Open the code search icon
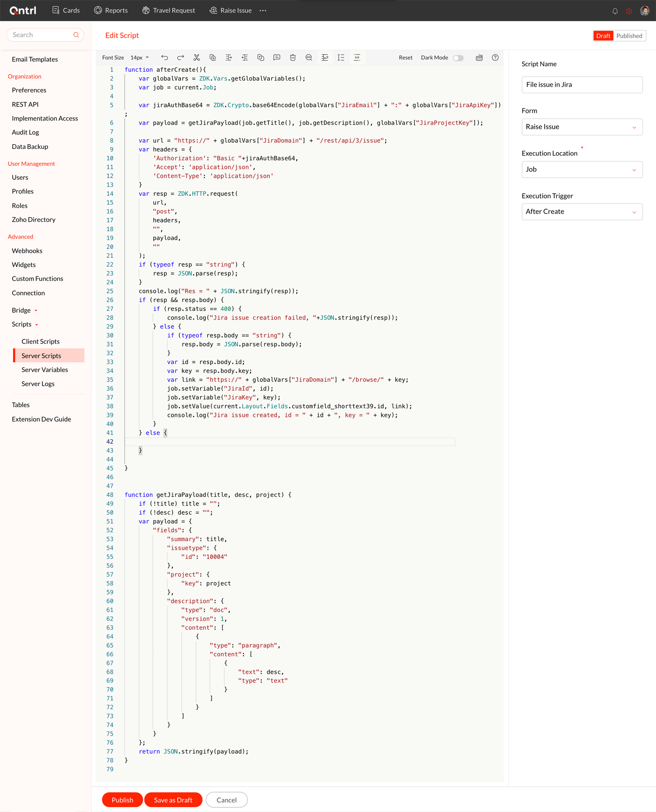 [x=309, y=58]
